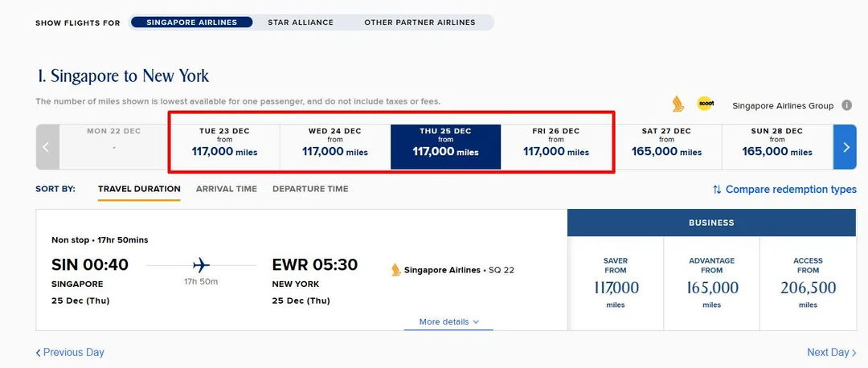Click the SQ 22 airline logo icon
Screen dimensions: 868x368
[x=395, y=270]
